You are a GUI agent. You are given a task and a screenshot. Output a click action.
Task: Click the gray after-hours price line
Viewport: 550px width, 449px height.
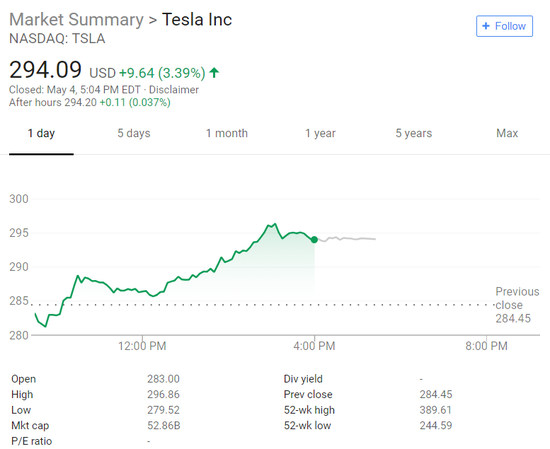tap(346, 239)
